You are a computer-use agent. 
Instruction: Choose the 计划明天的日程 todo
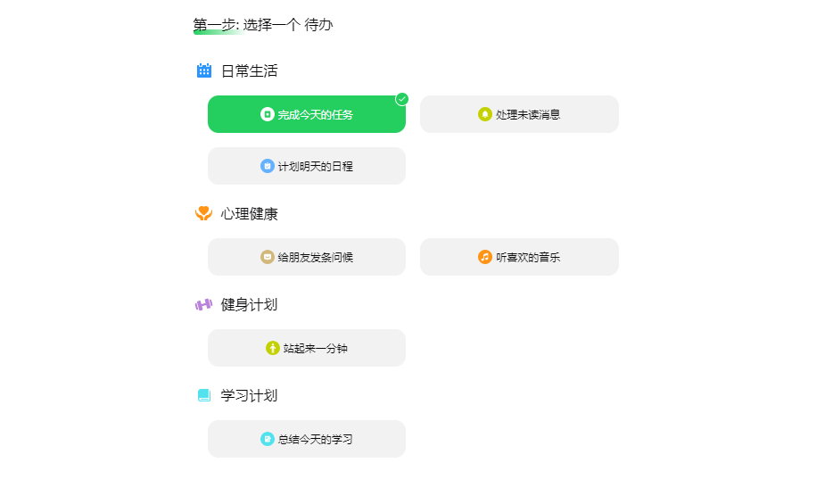(x=307, y=166)
